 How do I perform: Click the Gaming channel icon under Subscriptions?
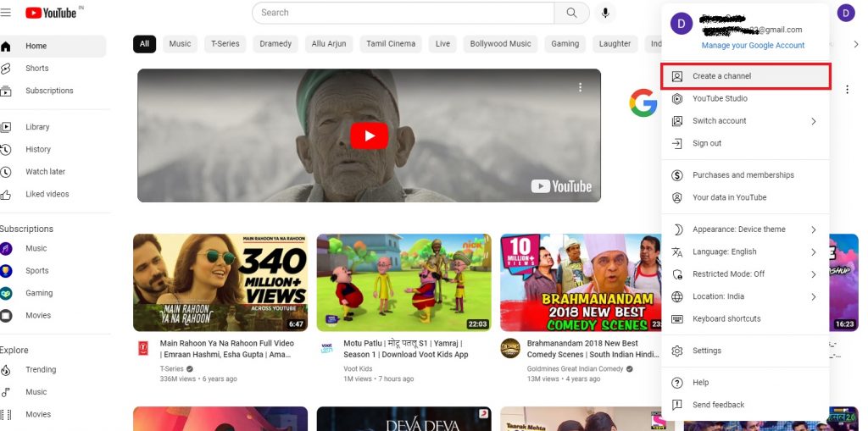(x=6, y=293)
